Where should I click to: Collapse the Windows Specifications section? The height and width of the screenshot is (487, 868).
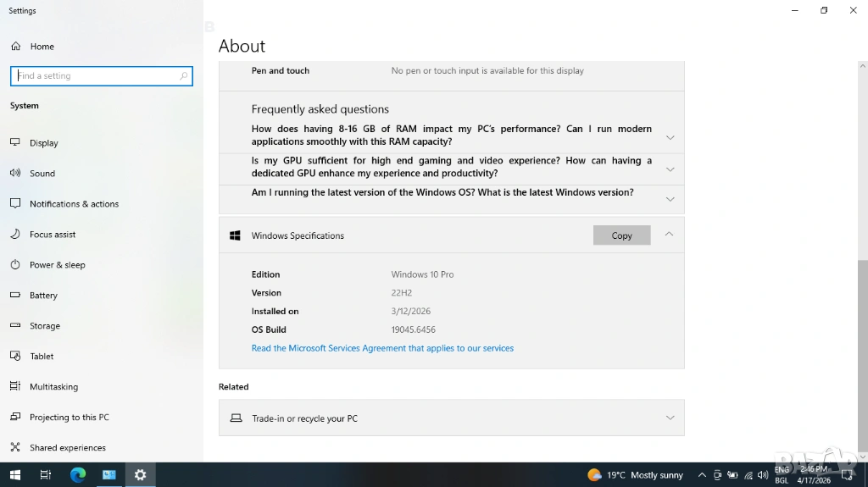tap(669, 235)
